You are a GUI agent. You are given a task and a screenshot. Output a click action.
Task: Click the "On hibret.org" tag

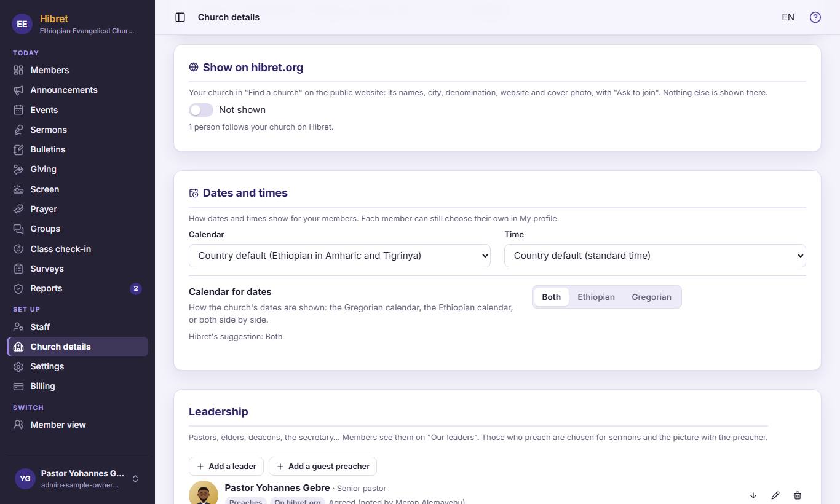pyautogui.click(x=298, y=501)
